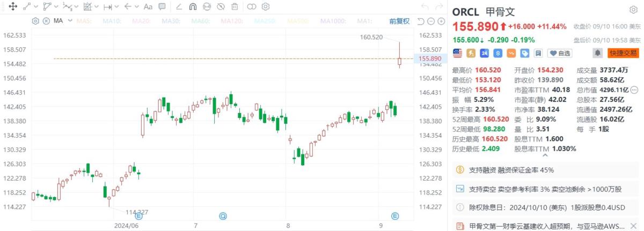The height and width of the screenshot is (231, 644).
Task: Select the eraser/angle drawing tool
Action: tap(179, 6)
